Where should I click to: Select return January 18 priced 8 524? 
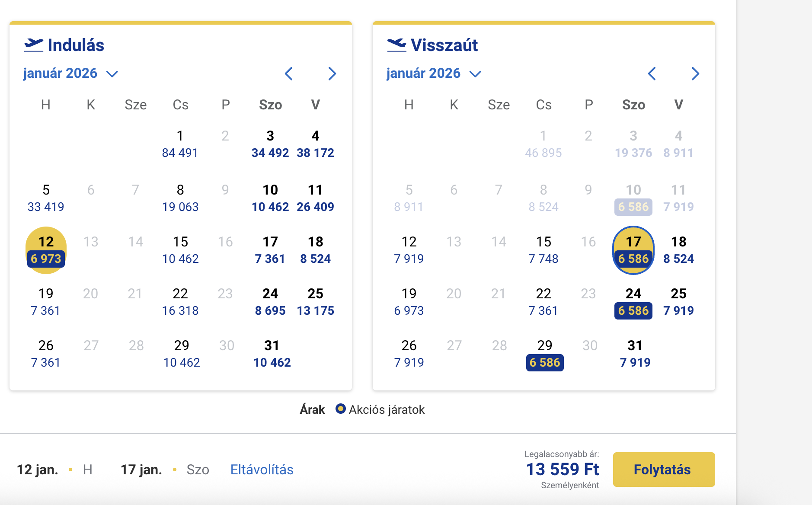pos(678,250)
